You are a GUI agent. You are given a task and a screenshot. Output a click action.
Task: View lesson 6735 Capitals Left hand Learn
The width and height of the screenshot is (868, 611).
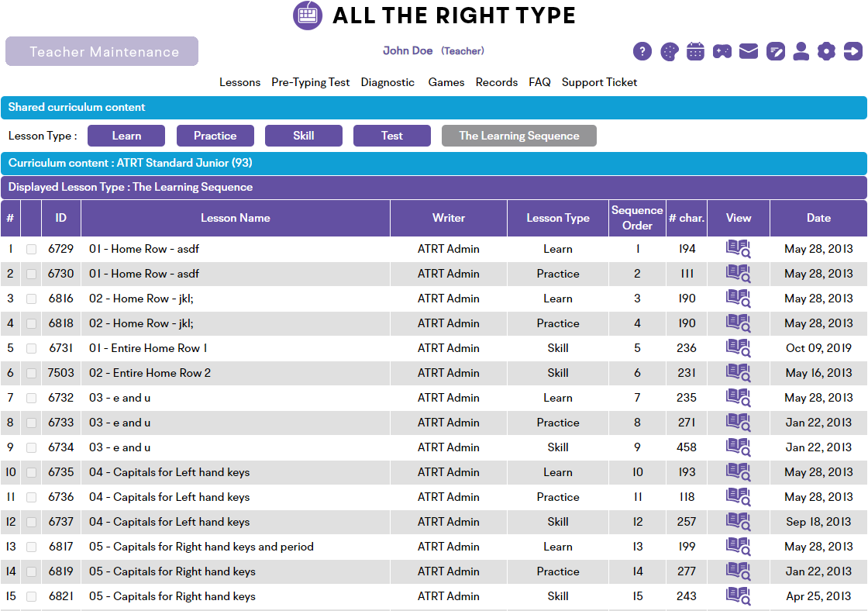click(x=739, y=472)
